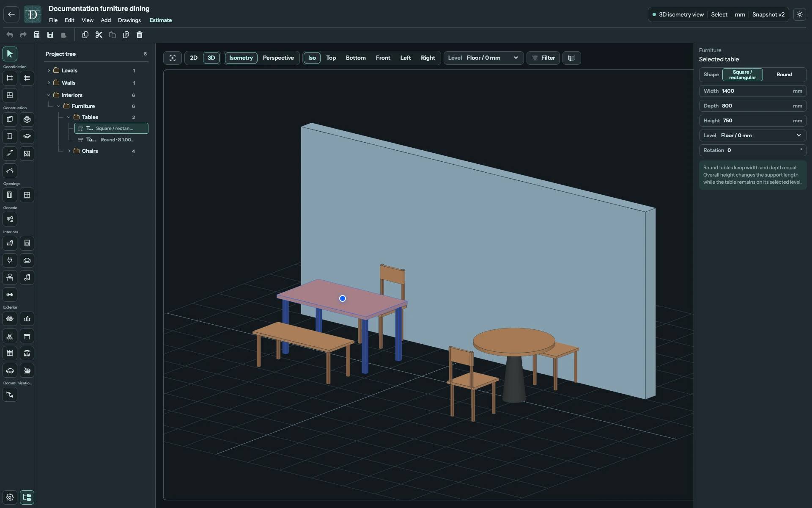Open the calculator estimate icon

click(37, 35)
